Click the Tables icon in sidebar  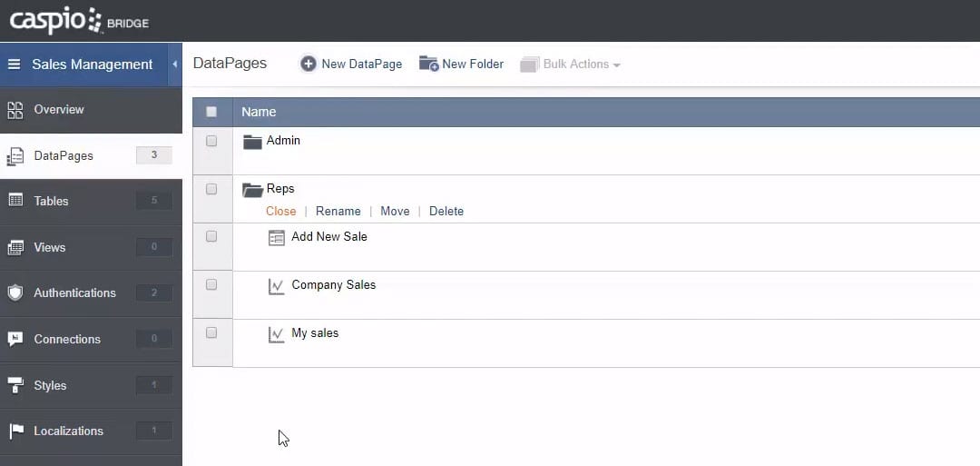click(15, 201)
